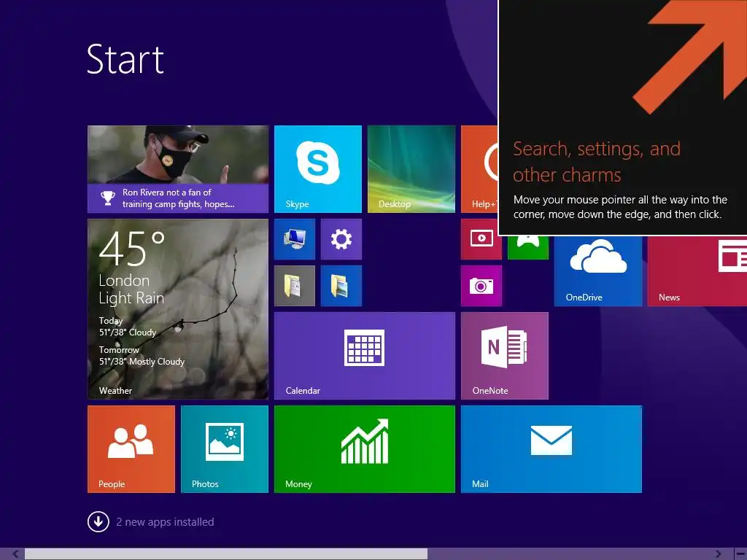Open the People tile
747x560 pixels.
click(x=131, y=449)
